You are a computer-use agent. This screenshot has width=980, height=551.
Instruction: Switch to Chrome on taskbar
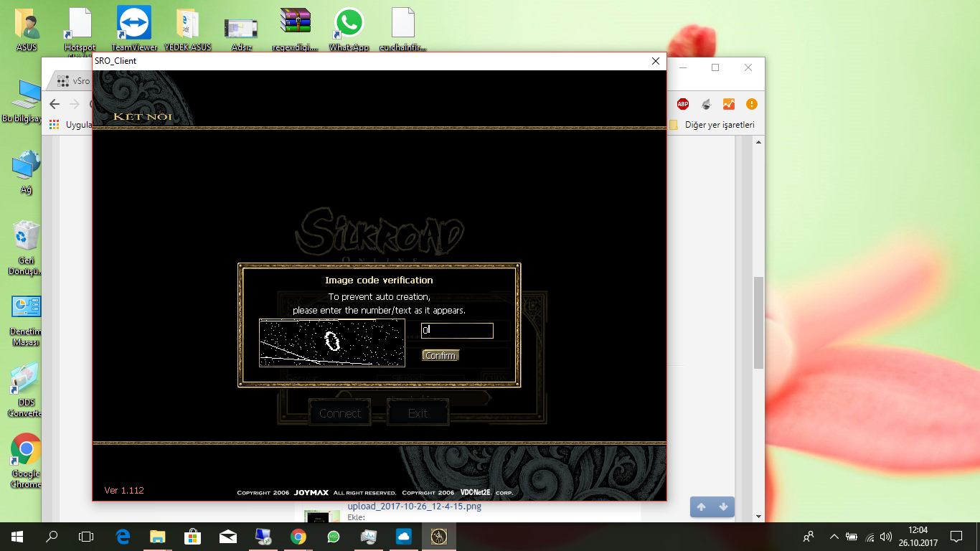click(x=298, y=536)
